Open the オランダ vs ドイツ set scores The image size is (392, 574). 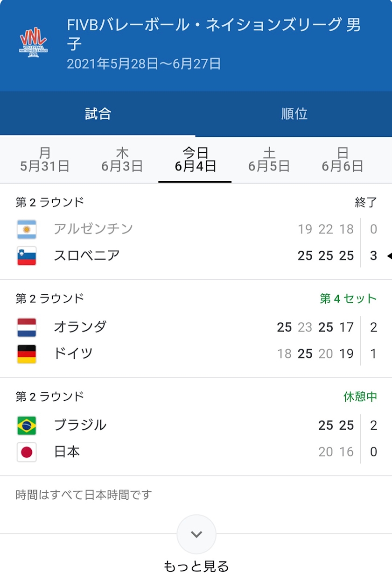click(x=315, y=340)
